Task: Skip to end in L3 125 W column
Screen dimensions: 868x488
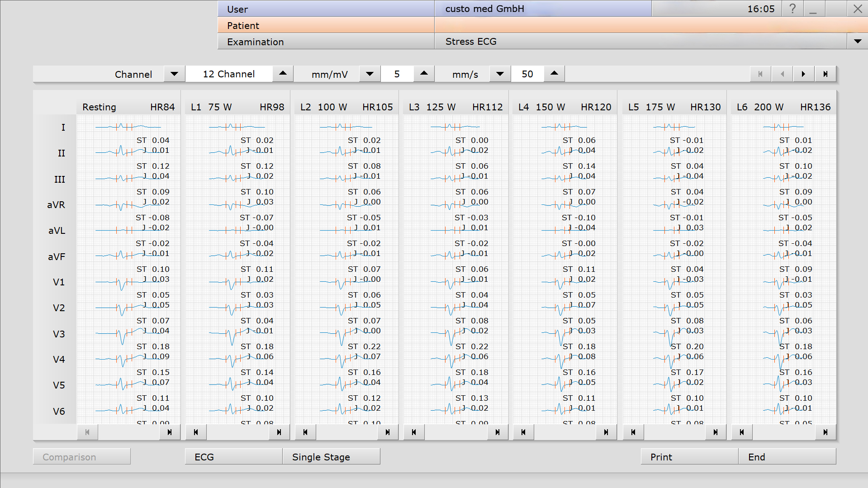Action: pos(498,432)
